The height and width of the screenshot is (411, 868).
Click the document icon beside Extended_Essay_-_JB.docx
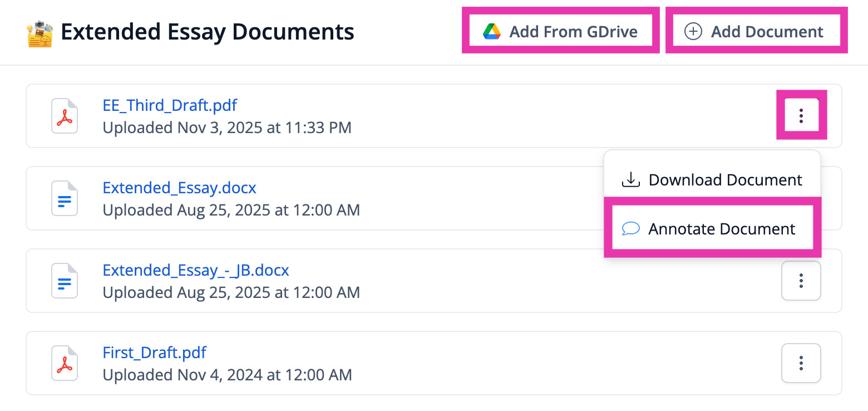[65, 281]
